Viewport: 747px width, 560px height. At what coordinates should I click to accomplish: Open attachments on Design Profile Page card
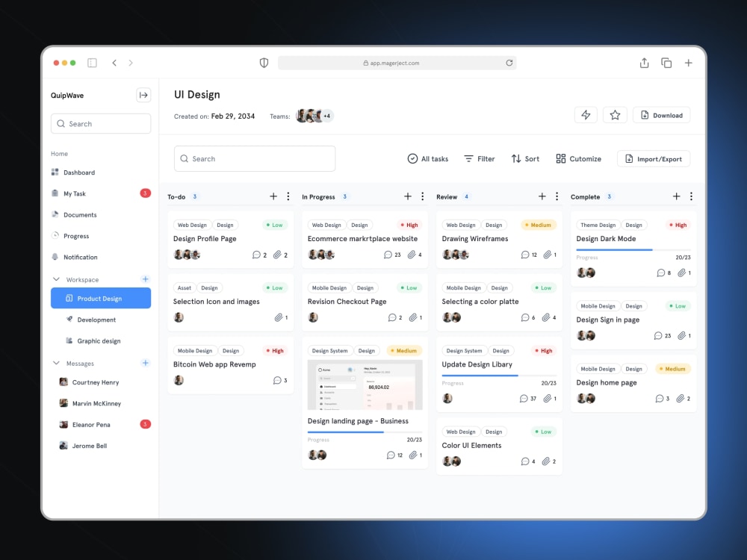coord(280,255)
